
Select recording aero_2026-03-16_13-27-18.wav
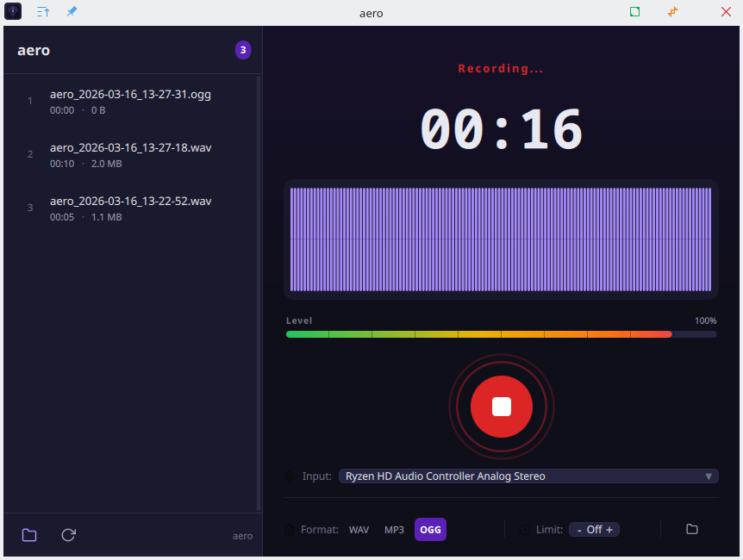click(130, 154)
